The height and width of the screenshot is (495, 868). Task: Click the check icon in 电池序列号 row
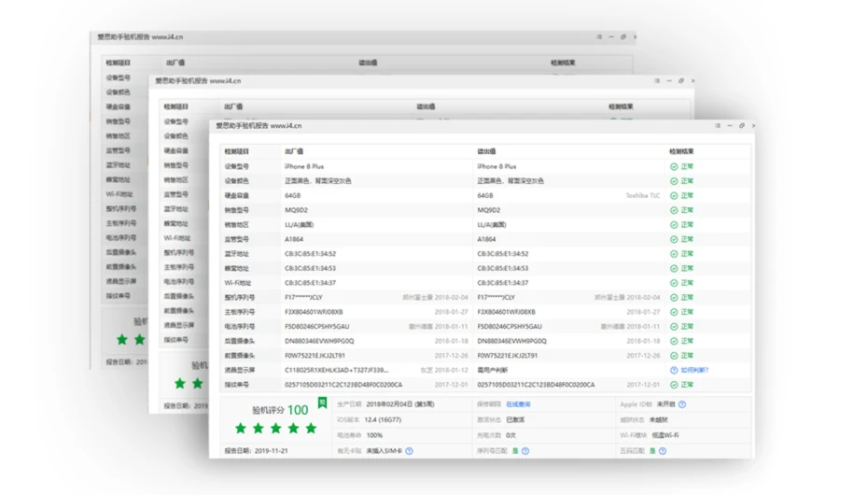674,327
